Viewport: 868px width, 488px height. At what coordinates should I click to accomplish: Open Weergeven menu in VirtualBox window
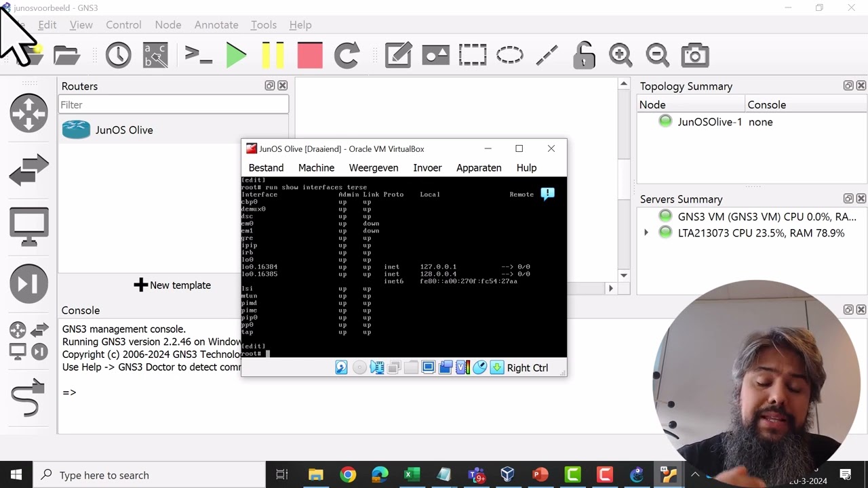pos(374,167)
